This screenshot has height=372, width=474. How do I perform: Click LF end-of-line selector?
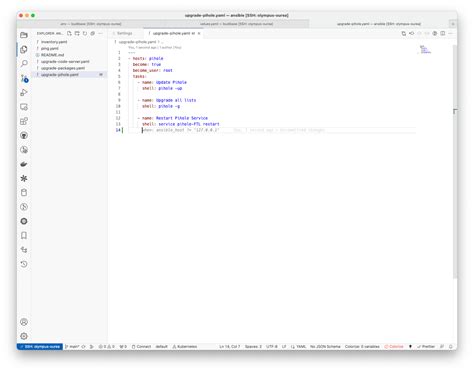284,347
